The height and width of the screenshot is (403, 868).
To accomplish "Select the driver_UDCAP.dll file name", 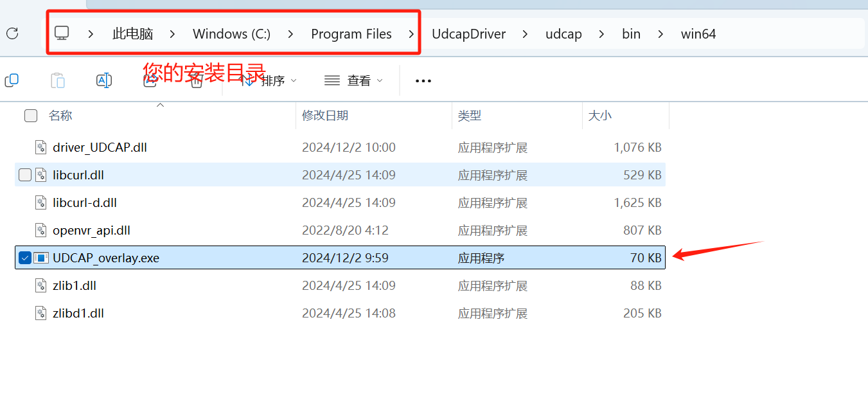I will point(100,147).
